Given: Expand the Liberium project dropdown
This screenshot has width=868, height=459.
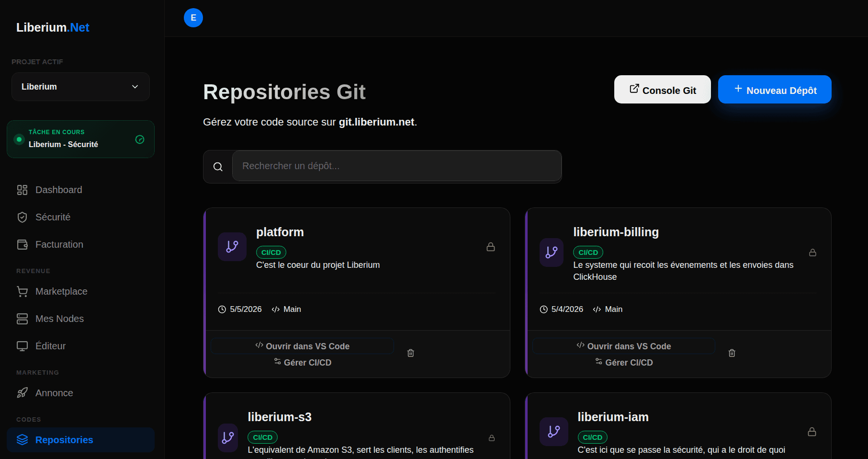Looking at the screenshot, I should tap(80, 87).
